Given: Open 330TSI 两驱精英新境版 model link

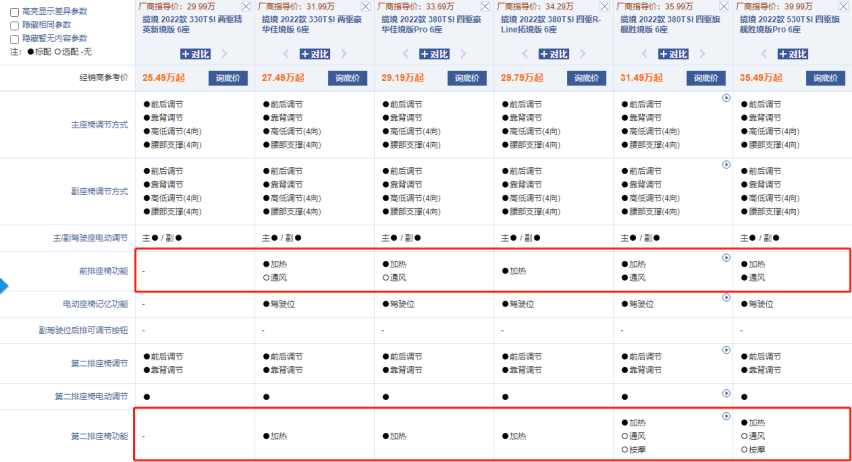Looking at the screenshot, I should 192,24.
